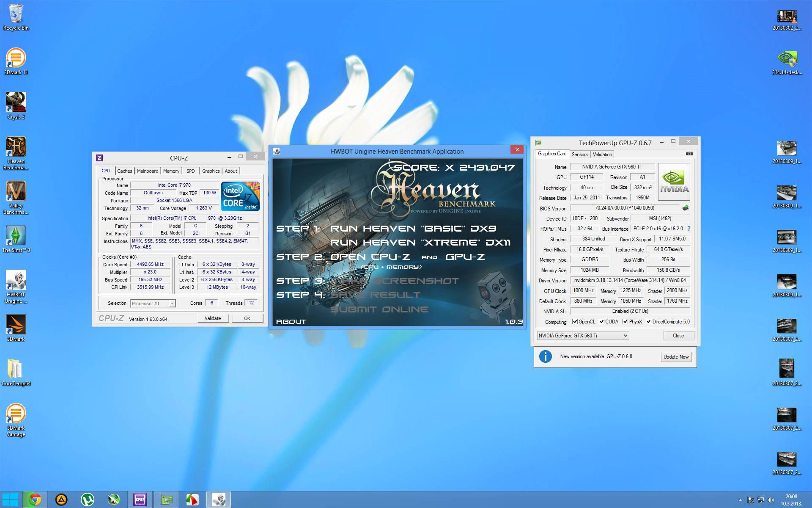Click the GPU-Z screenshot camera icon
812x508 pixels.
(x=689, y=154)
